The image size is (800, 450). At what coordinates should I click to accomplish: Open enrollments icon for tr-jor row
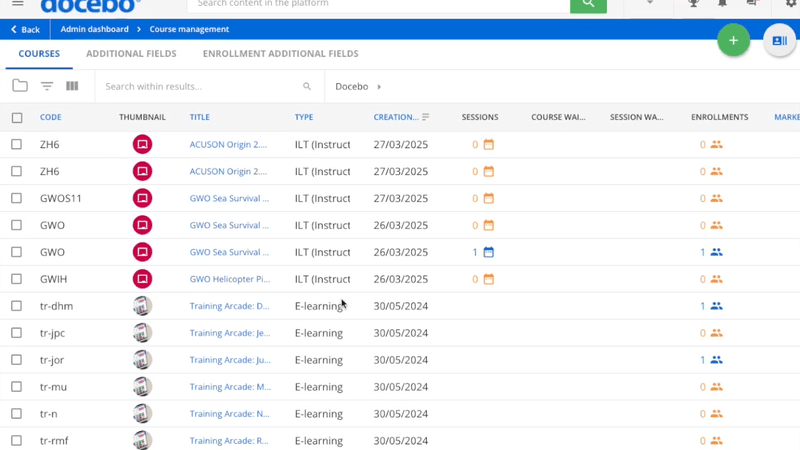[716, 360]
